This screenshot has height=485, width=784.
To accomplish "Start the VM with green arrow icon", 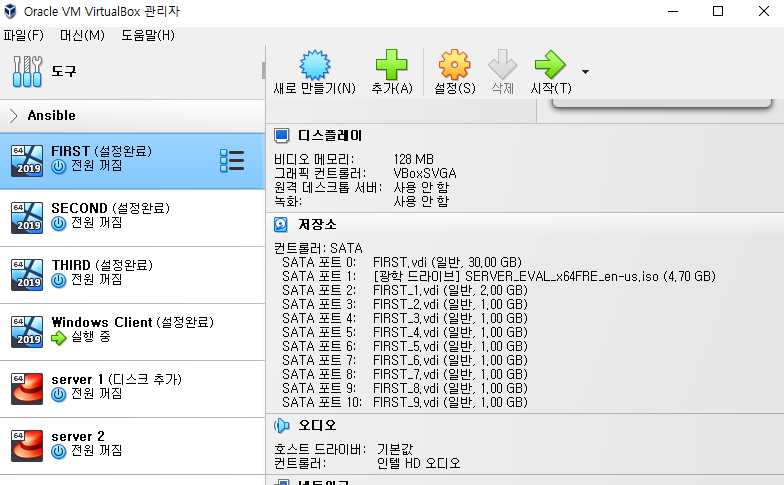I will (x=550, y=64).
